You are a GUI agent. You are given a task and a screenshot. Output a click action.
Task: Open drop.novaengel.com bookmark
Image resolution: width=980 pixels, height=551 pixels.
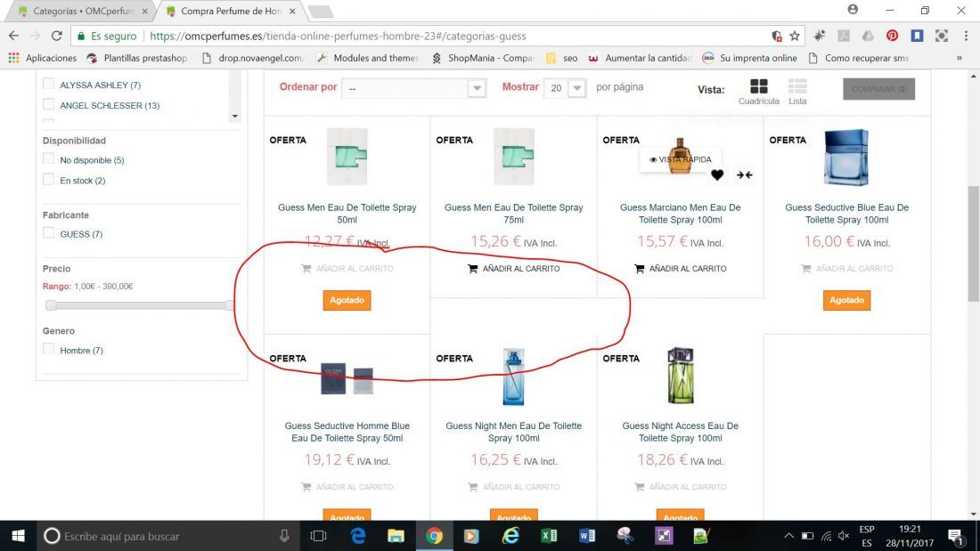[x=253, y=58]
